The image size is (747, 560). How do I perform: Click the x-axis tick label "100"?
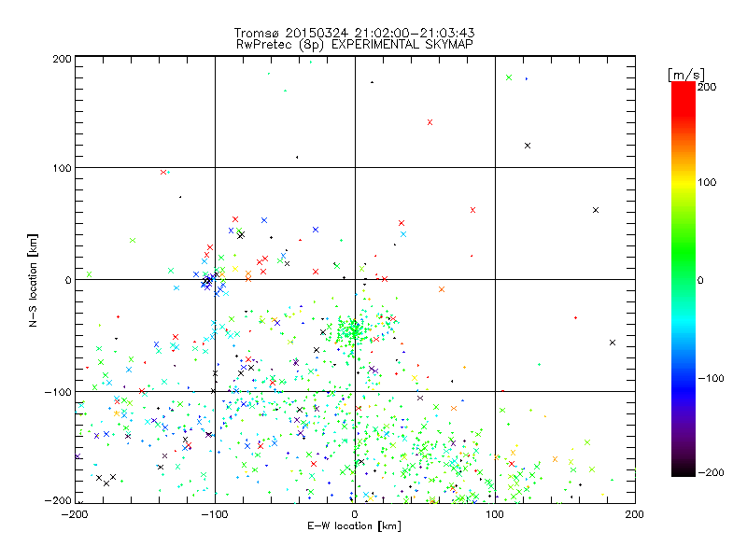[x=495, y=514]
